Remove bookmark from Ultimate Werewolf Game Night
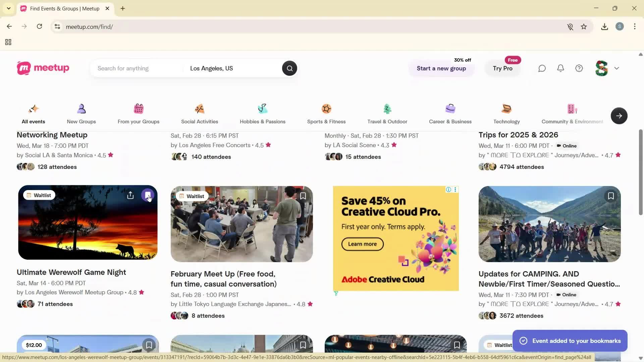644x362 pixels. (148, 195)
